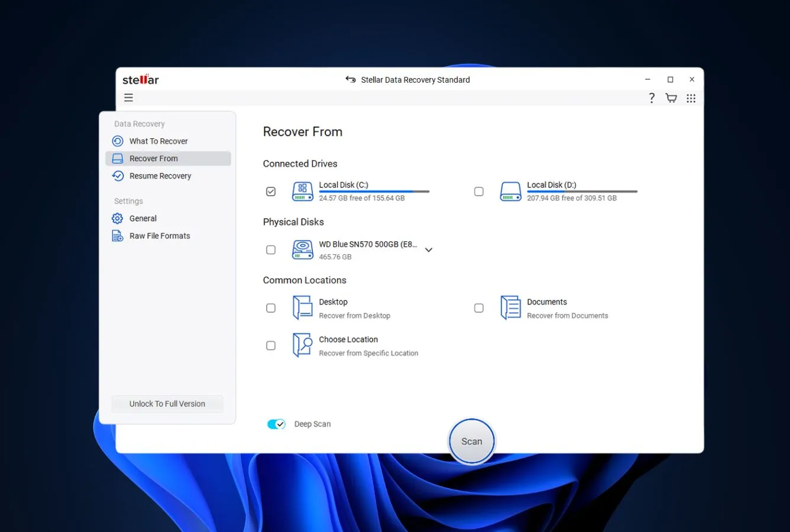Maximize the Stellar window
This screenshot has width=790, height=532.
point(670,79)
